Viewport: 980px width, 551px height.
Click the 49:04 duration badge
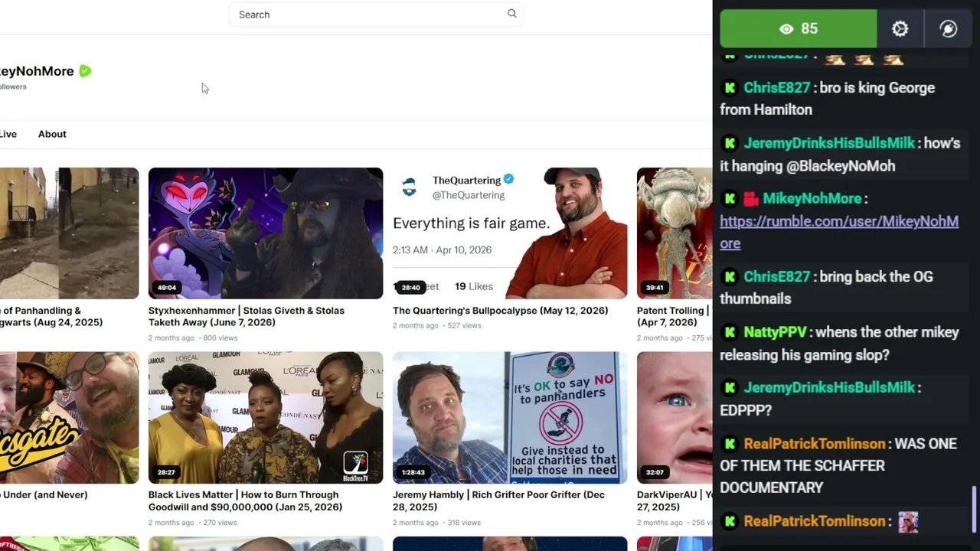[167, 288]
